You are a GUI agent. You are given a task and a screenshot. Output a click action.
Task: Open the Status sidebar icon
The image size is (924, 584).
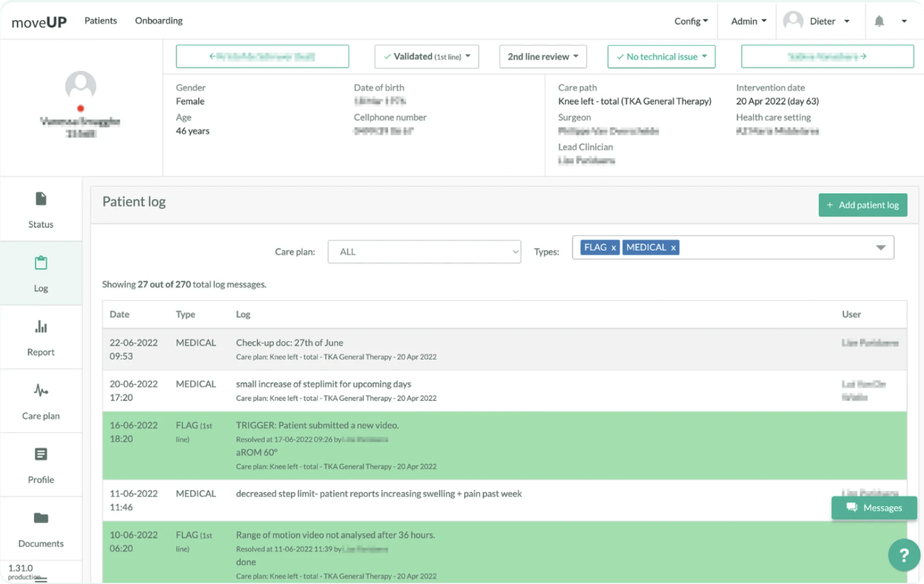point(41,199)
